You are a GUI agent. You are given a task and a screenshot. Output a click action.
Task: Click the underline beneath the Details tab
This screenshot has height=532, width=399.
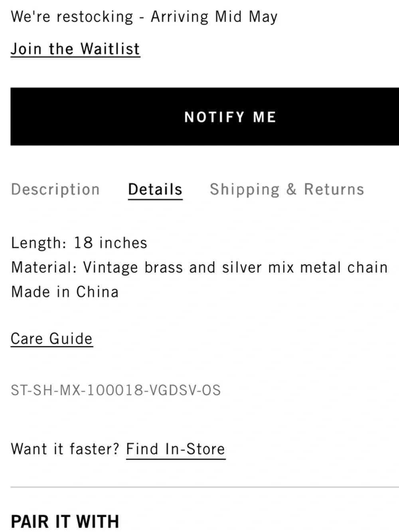point(155,198)
